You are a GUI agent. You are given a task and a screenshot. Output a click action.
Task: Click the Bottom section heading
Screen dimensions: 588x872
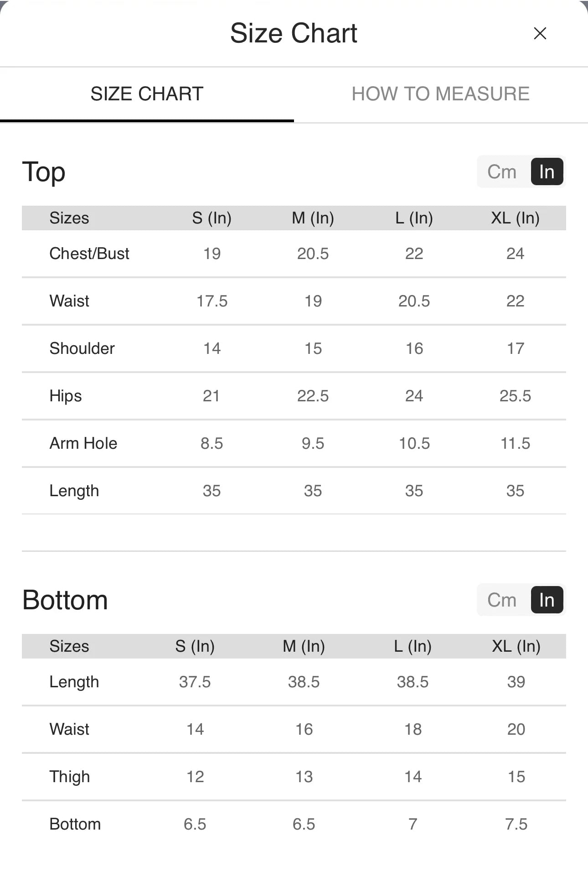65,600
